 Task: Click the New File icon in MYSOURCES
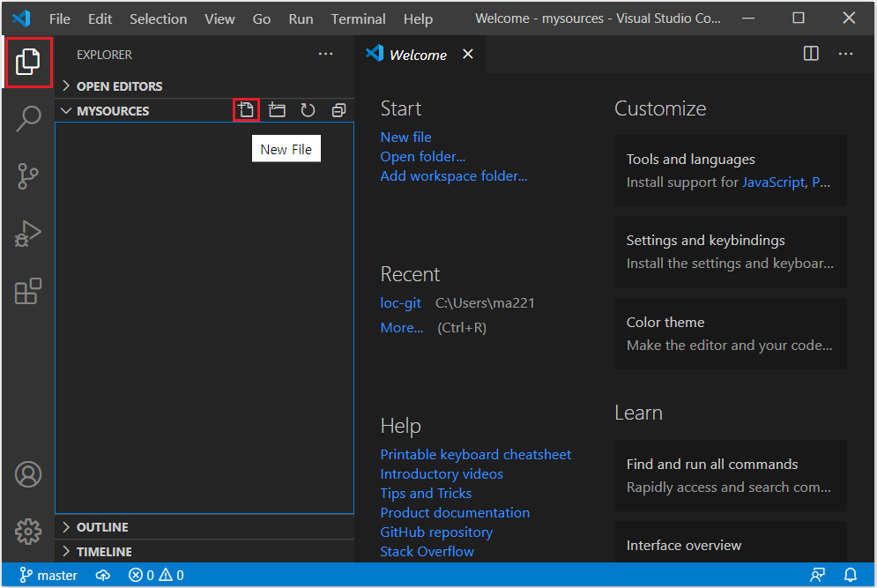pyautogui.click(x=246, y=109)
